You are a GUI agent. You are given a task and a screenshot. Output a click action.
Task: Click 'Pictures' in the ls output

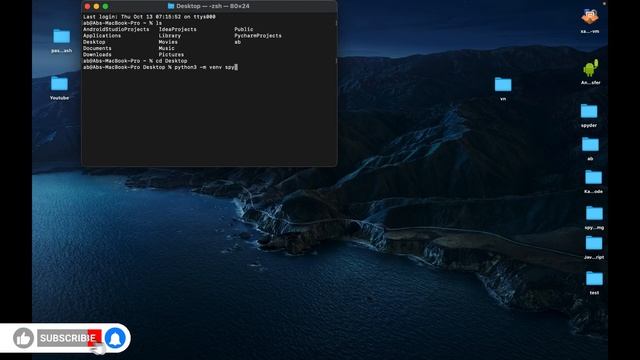coord(171,55)
